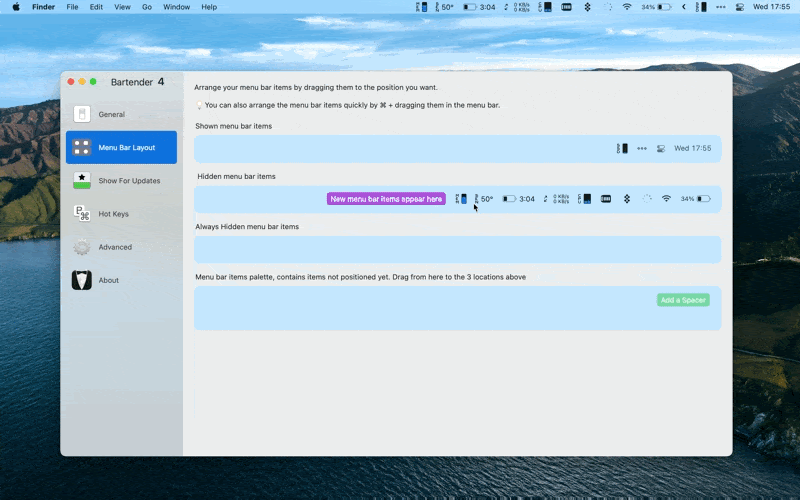Select the 50° temperature sensor item in Hidden items row
The height and width of the screenshot is (500, 800).
[484, 199]
